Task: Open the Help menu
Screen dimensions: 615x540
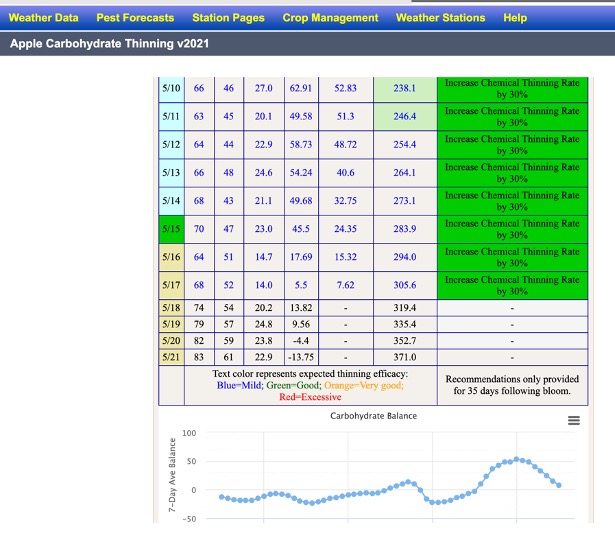Action: click(515, 18)
